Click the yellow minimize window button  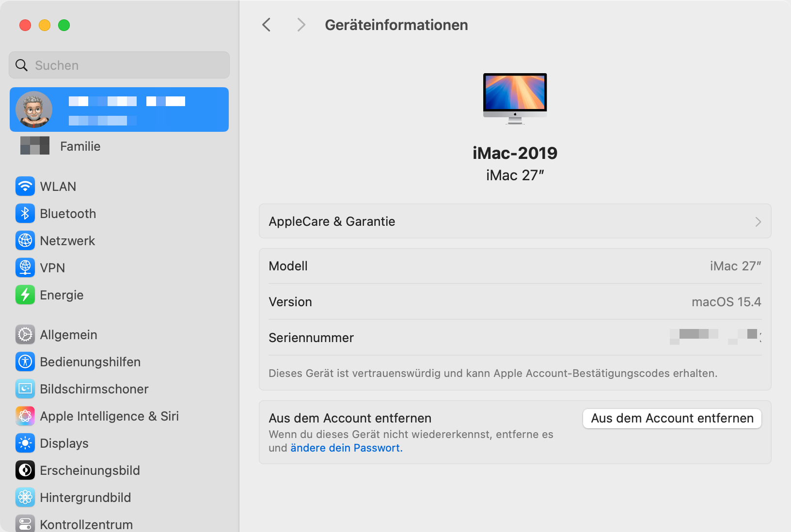point(45,25)
